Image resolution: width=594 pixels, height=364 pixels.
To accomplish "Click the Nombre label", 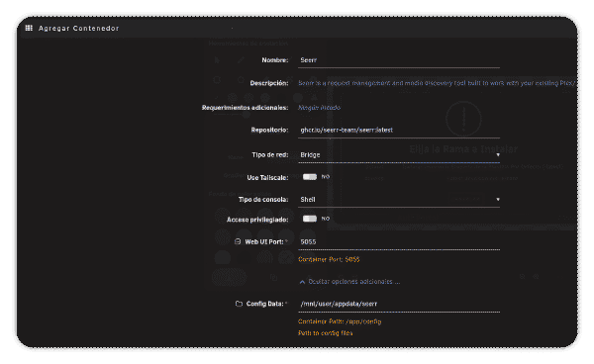I will (275, 60).
